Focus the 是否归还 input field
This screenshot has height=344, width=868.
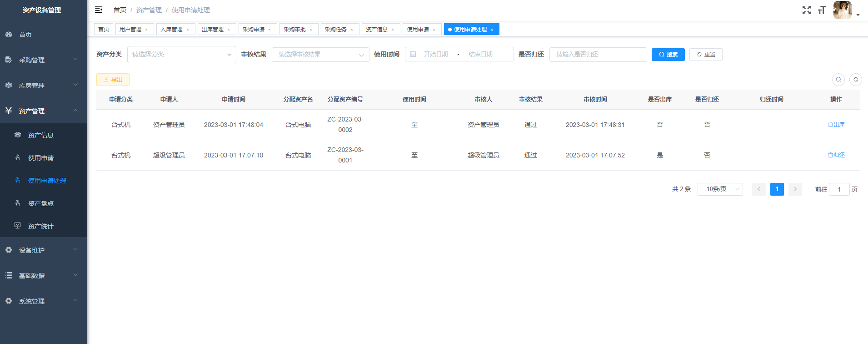[598, 55]
